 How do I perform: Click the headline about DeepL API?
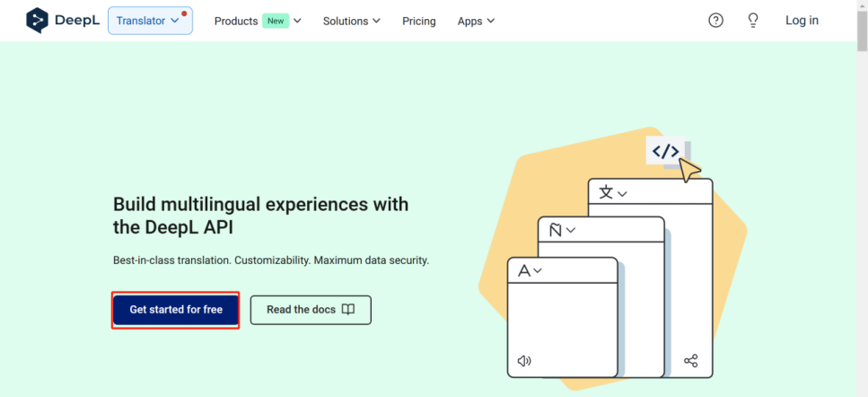point(260,216)
